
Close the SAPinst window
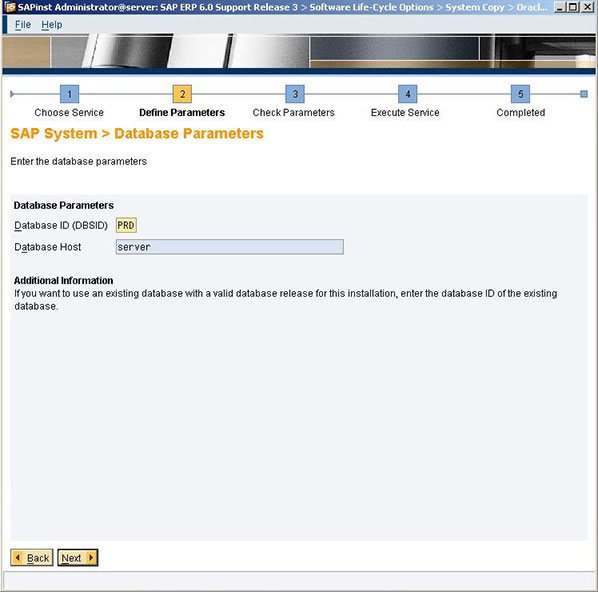click(588, 7)
